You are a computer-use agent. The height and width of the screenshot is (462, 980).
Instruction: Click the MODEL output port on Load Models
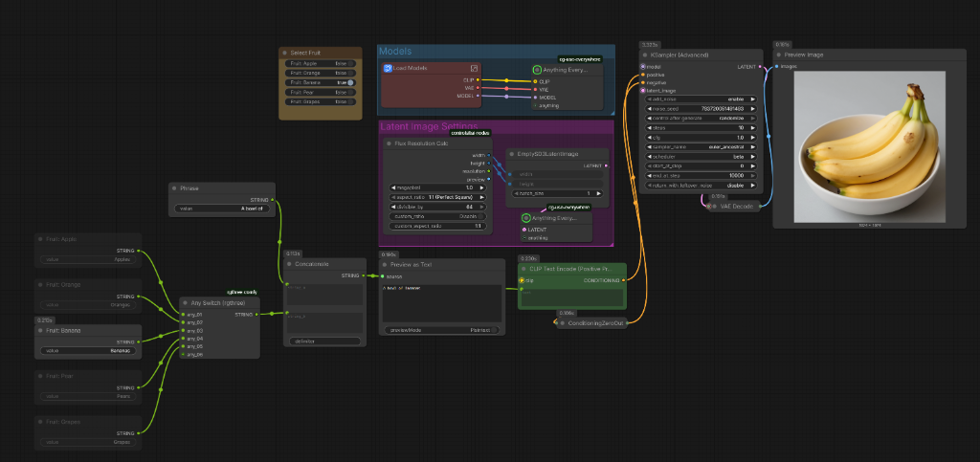pos(479,97)
